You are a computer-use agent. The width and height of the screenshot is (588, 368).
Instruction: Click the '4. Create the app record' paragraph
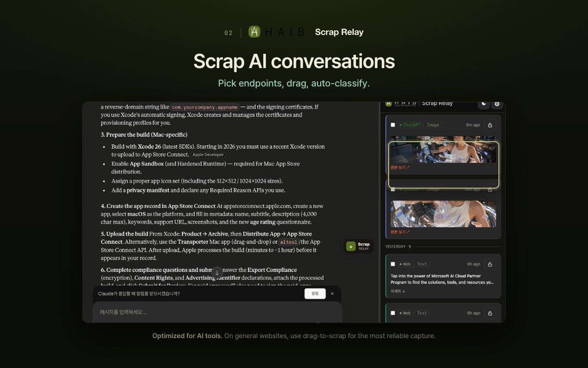pyautogui.click(x=212, y=214)
